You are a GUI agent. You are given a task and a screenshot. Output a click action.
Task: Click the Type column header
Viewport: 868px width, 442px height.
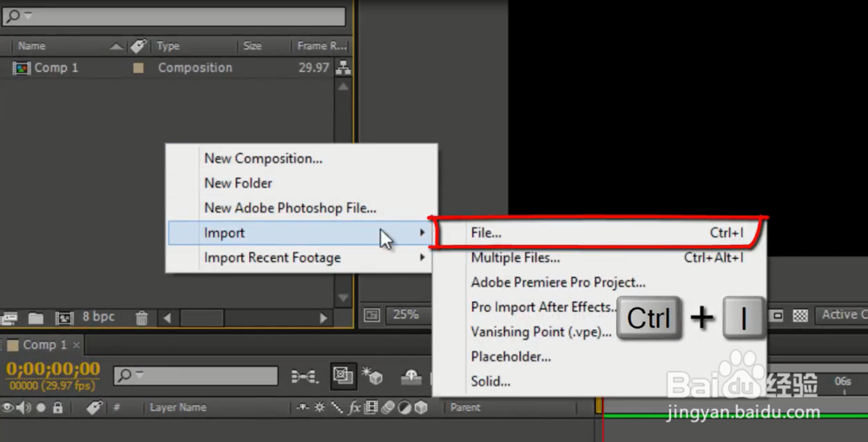[x=168, y=46]
